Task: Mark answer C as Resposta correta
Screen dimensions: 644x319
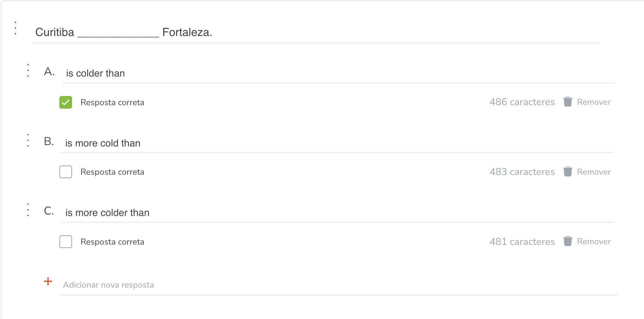Action: [x=66, y=242]
